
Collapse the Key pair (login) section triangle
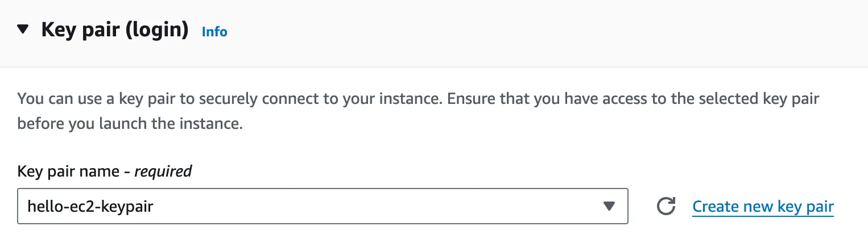[23, 30]
